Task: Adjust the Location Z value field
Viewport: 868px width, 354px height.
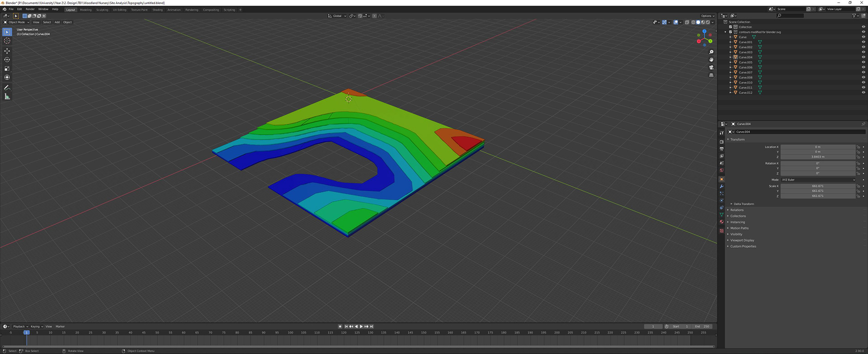Action: (x=818, y=157)
